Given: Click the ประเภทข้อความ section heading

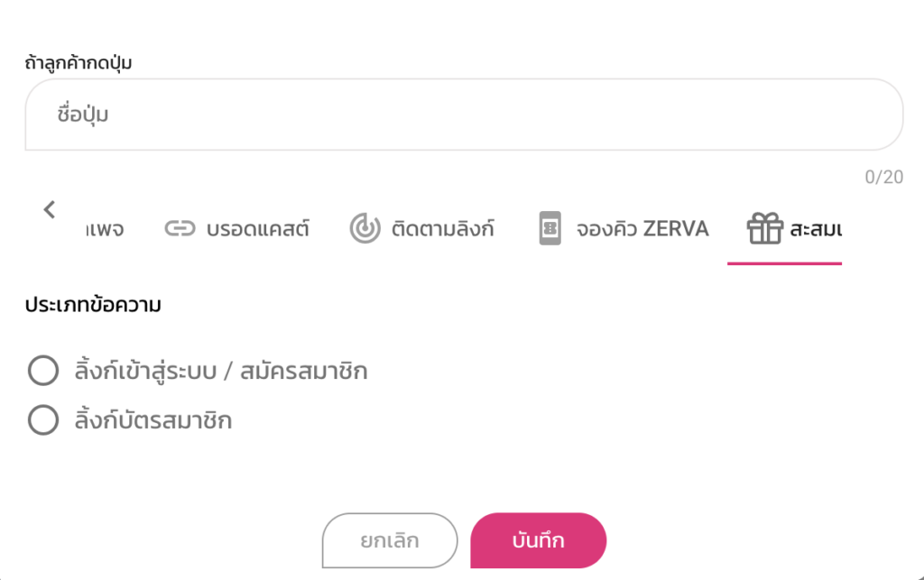Looking at the screenshot, I should click(93, 305).
